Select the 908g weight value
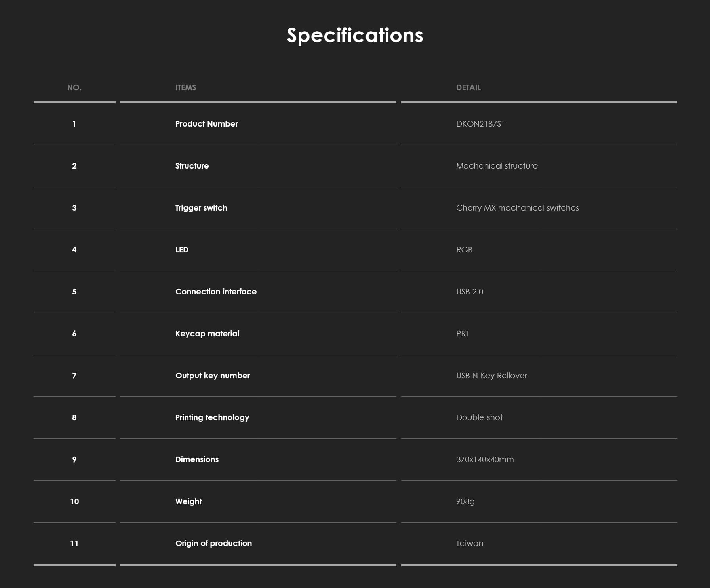Viewport: 710px width, 588px height. [x=465, y=501]
